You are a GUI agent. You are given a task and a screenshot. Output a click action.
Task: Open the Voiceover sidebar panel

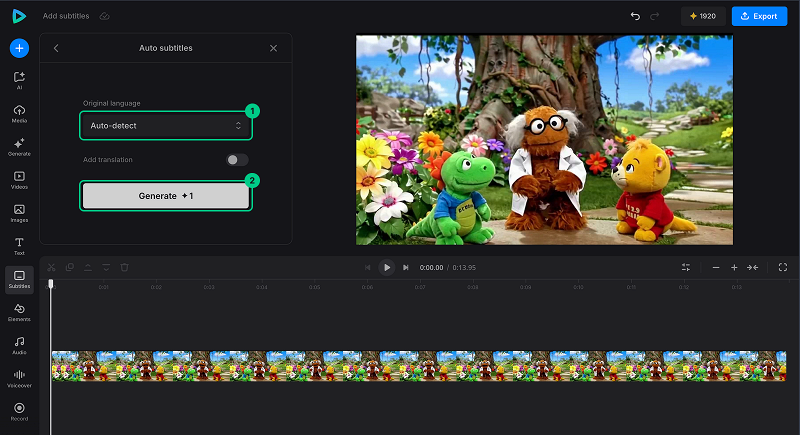(x=19, y=379)
